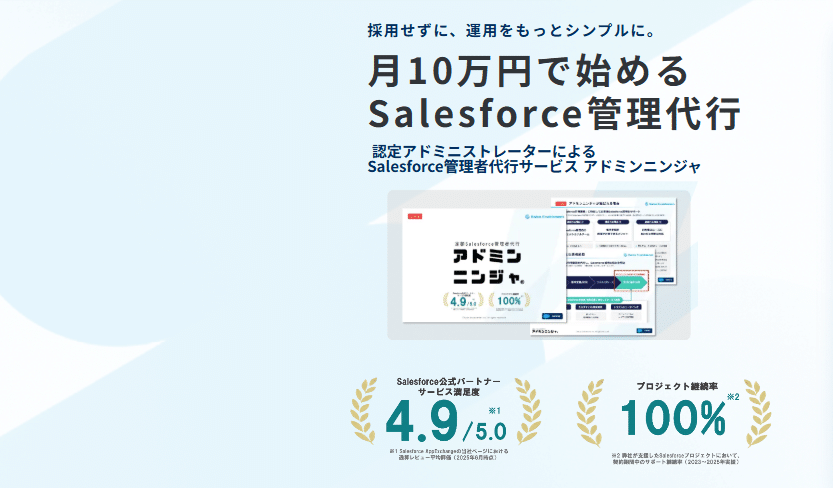Viewport: 833px width, 488px height.
Task: Click the AppExchange footnote text below 4.9
Action: tap(449, 455)
